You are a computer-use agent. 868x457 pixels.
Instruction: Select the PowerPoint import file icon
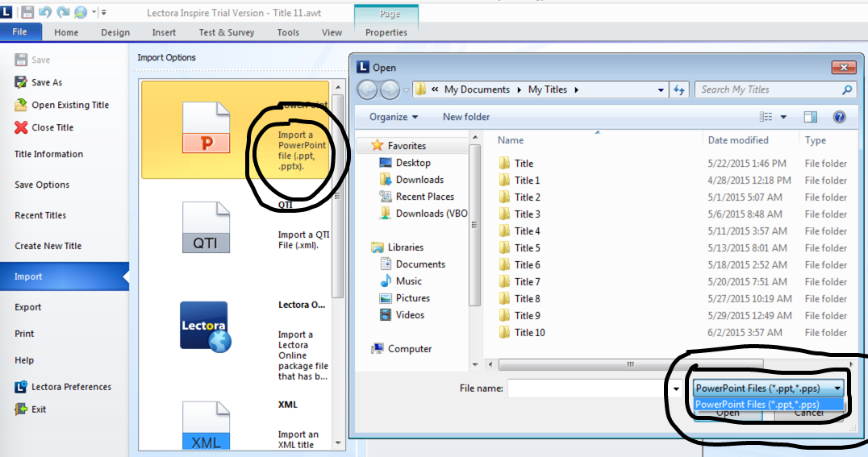tap(206, 127)
